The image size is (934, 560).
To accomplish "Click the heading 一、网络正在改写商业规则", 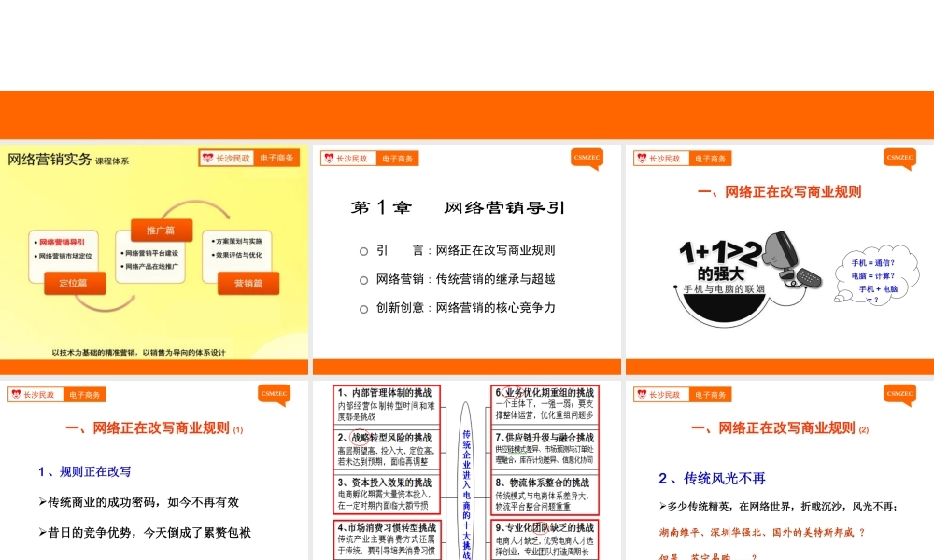I will pos(778,191).
